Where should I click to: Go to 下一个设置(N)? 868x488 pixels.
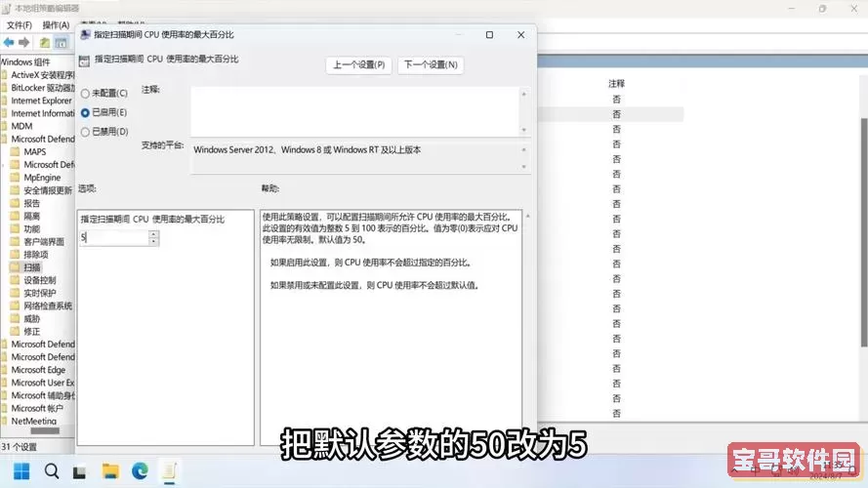(431, 64)
